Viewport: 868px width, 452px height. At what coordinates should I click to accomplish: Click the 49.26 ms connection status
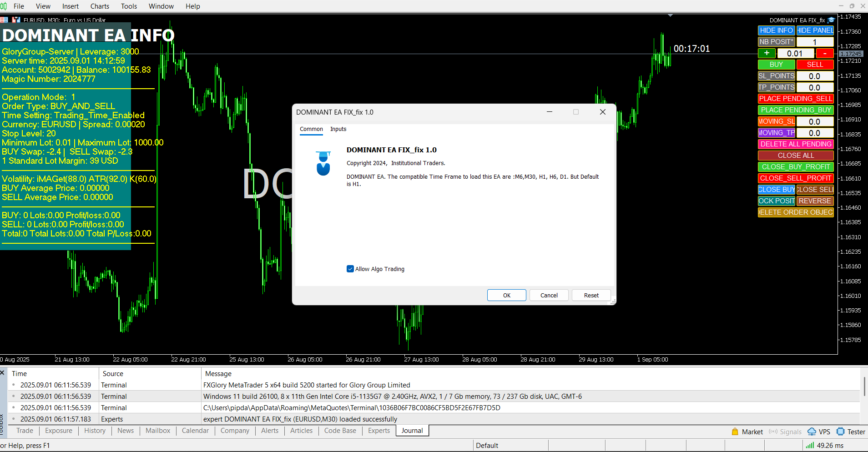[x=830, y=445]
